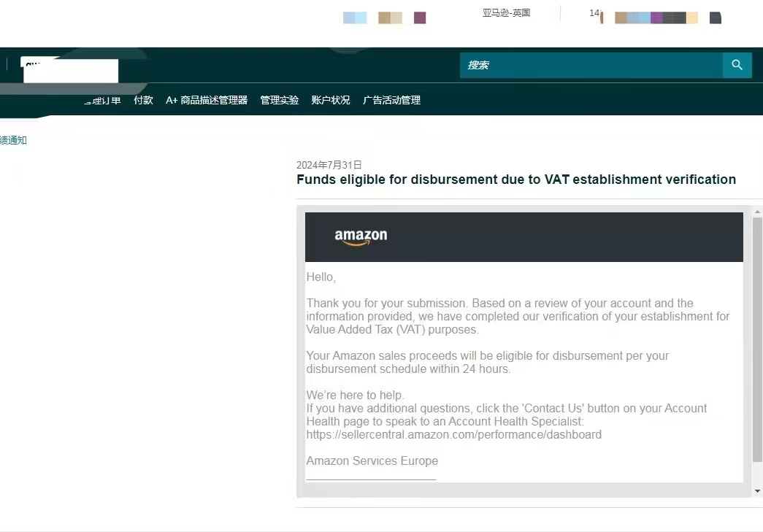Click the 通知 breadcrumb link

13,141
